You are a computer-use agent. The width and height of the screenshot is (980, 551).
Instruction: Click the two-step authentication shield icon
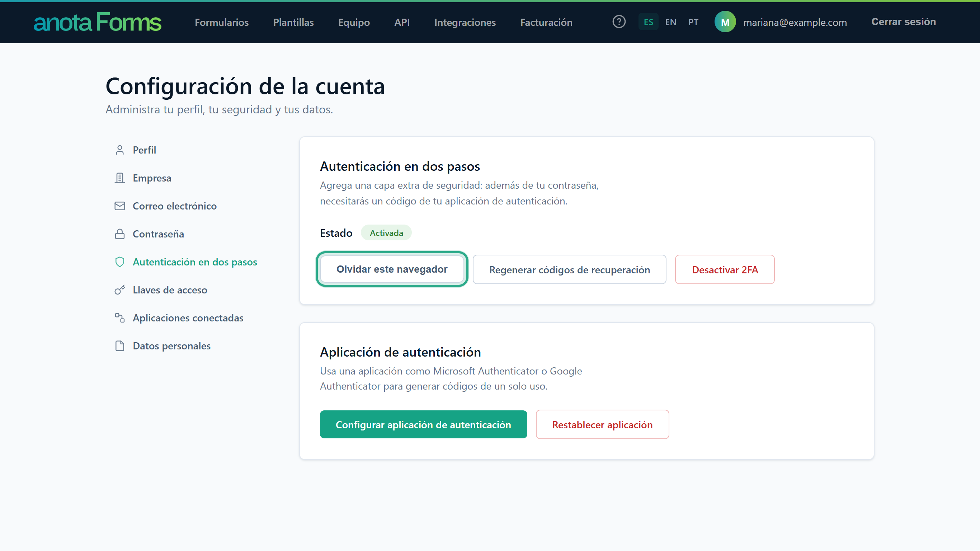120,262
